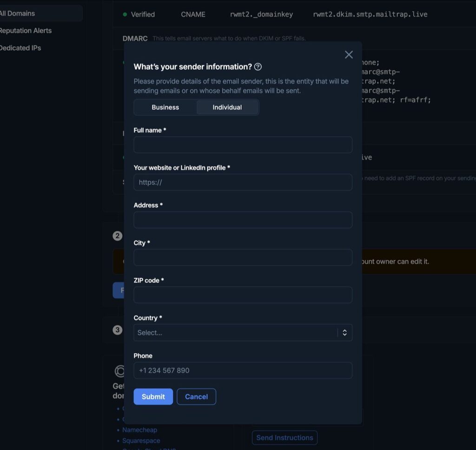Select the Business sender type
Image resolution: width=476 pixels, height=450 pixels.
[x=165, y=107]
